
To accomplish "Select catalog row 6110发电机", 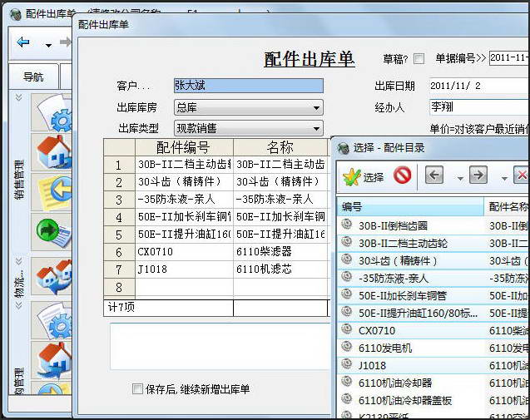I will [433, 348].
